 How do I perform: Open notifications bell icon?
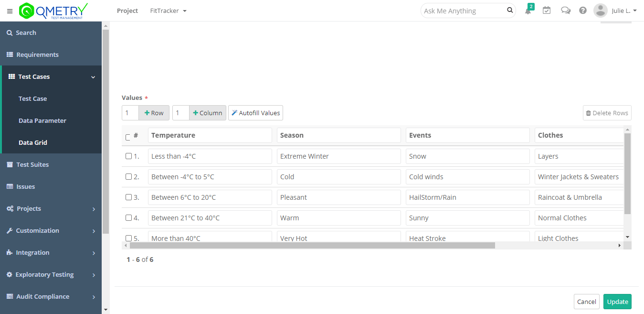[x=528, y=11]
